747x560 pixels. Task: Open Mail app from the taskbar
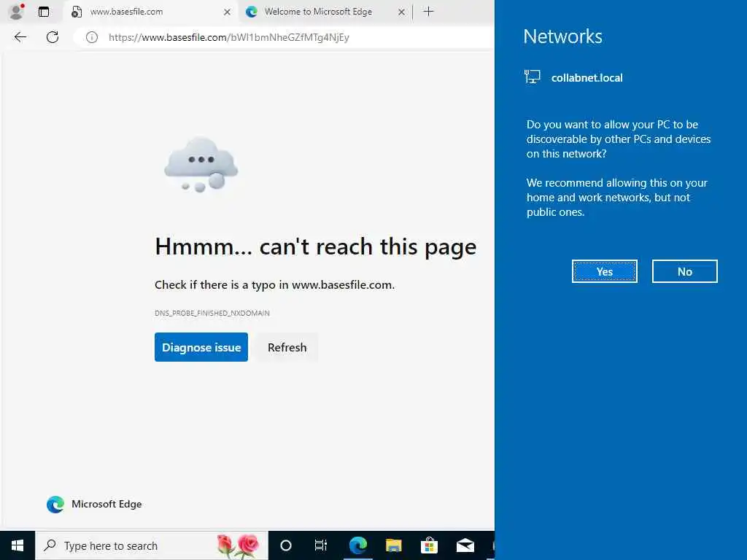(x=465, y=545)
